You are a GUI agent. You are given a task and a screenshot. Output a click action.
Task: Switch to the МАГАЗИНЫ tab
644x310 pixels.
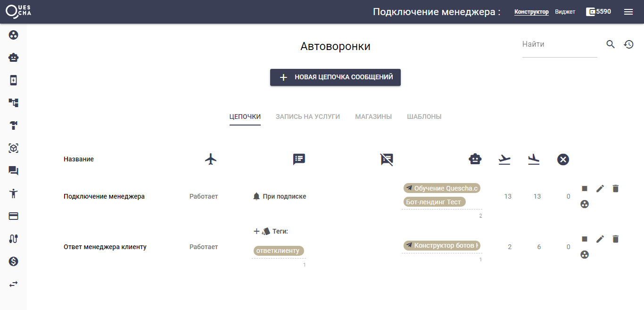[x=373, y=116]
